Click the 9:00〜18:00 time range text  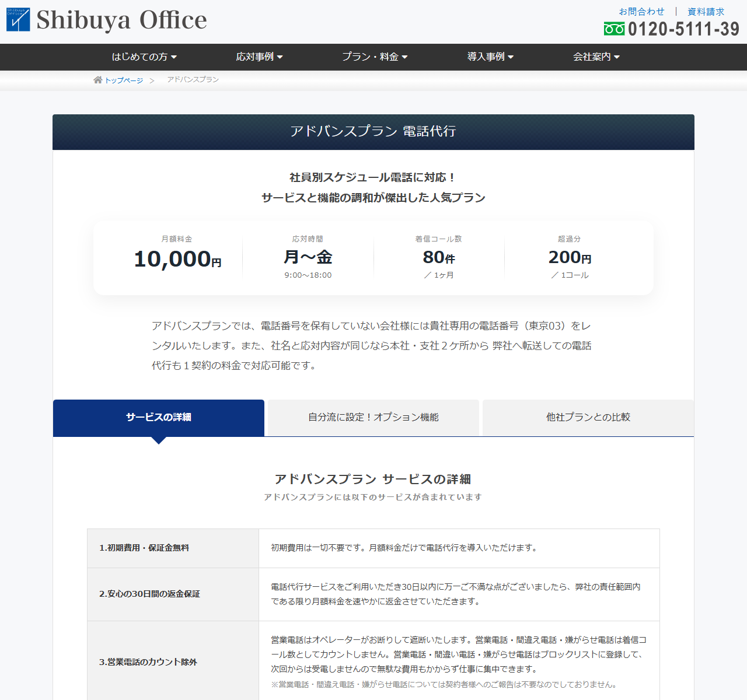tap(308, 275)
